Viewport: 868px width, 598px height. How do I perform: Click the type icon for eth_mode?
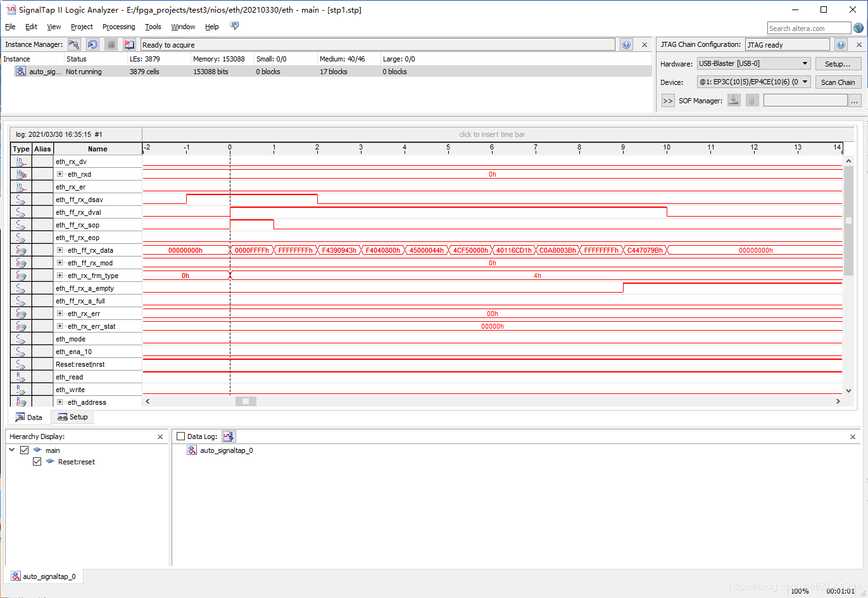[x=21, y=339]
